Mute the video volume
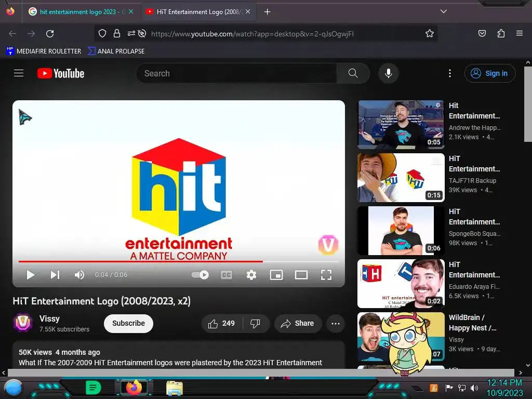 [x=79, y=275]
